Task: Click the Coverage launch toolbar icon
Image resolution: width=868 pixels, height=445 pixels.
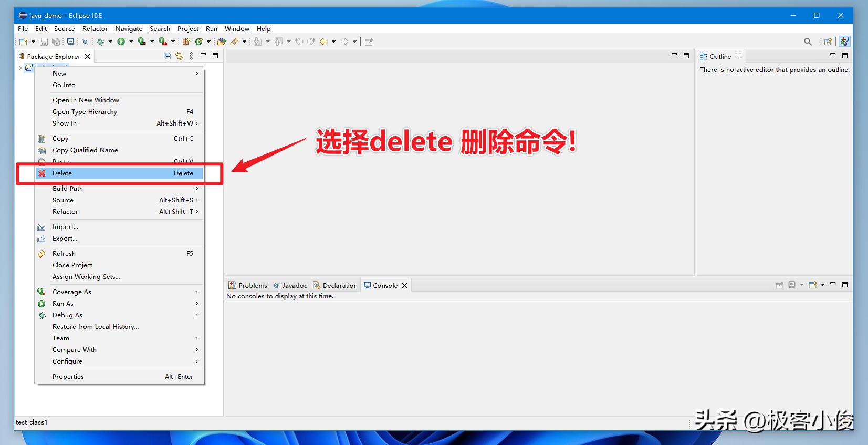Action: (x=142, y=42)
